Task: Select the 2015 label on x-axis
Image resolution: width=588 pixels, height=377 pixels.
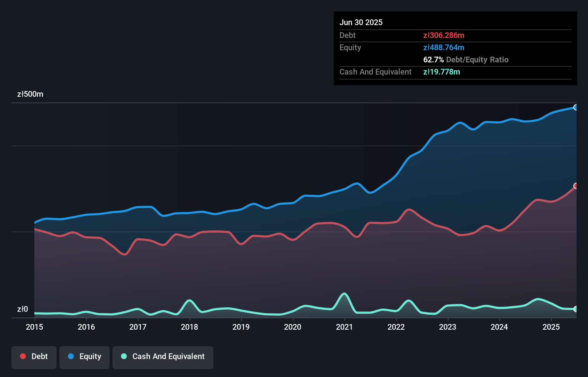Action: 34,327
